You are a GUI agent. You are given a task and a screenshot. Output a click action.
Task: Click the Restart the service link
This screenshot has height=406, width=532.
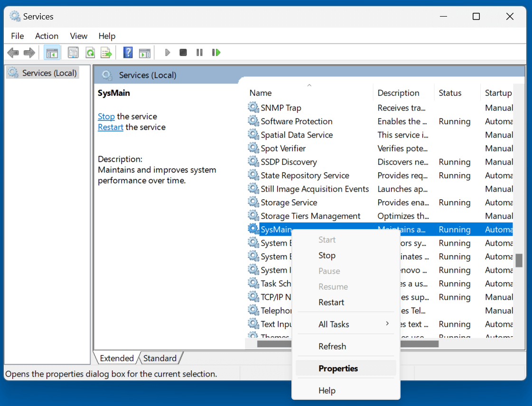click(110, 127)
